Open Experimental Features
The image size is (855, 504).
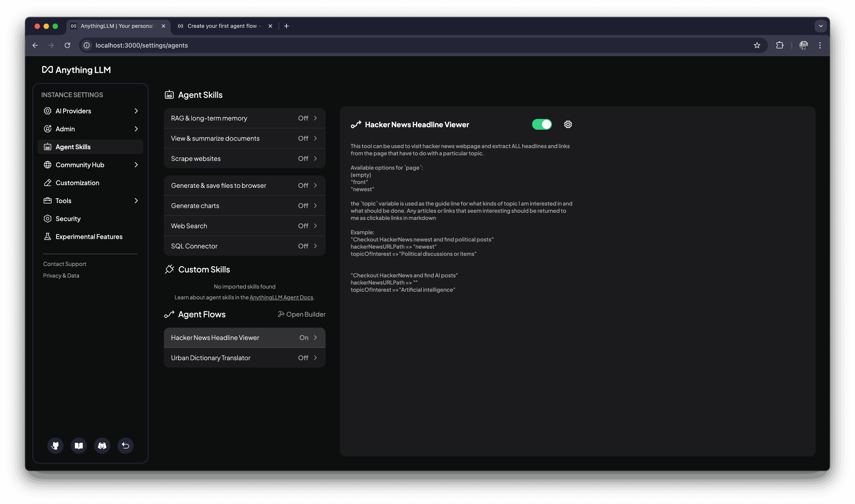pos(90,237)
